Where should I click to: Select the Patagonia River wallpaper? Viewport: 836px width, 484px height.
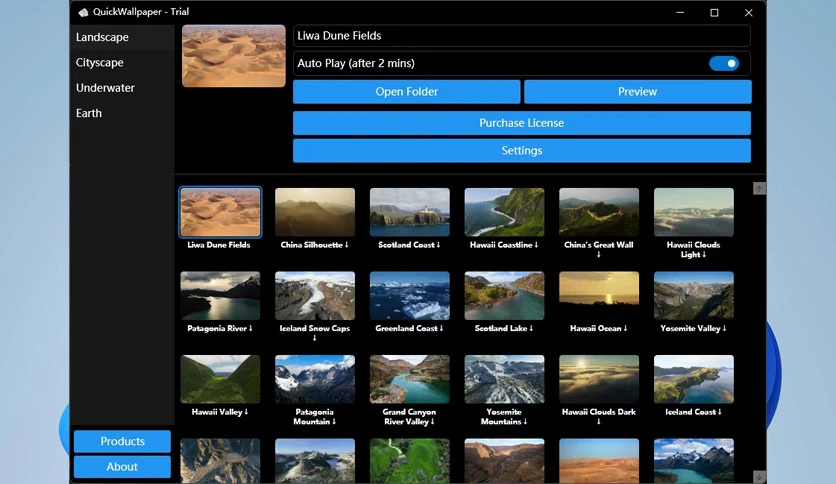pyautogui.click(x=220, y=296)
